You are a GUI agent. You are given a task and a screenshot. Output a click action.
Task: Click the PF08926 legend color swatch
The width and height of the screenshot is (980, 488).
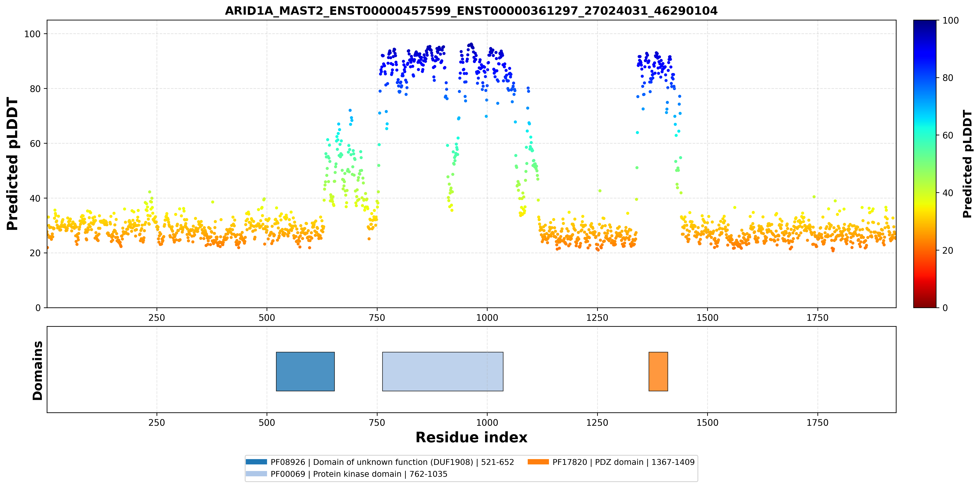(x=256, y=462)
